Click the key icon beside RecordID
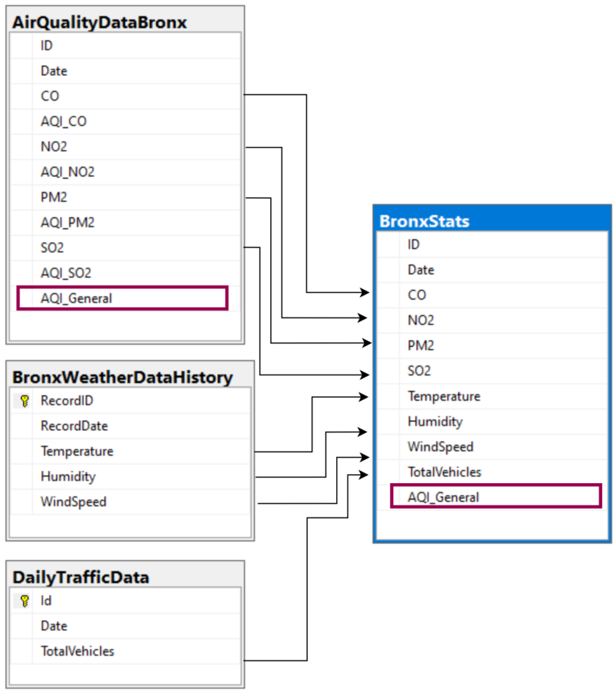The width and height of the screenshot is (616, 693). click(24, 401)
